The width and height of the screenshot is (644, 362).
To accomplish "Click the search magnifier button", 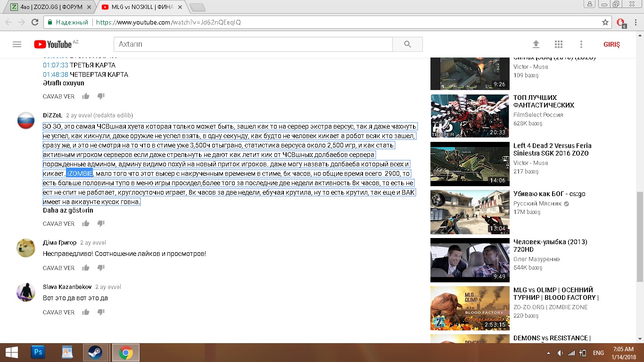I will tap(407, 44).
